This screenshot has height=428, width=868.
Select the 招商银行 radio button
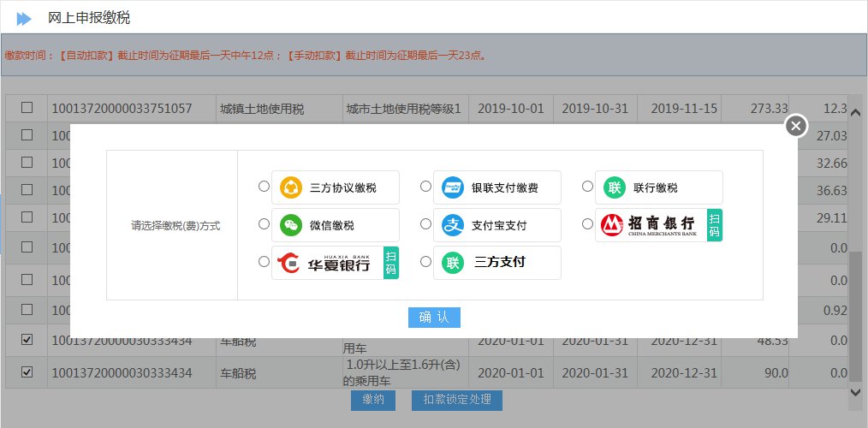(588, 224)
